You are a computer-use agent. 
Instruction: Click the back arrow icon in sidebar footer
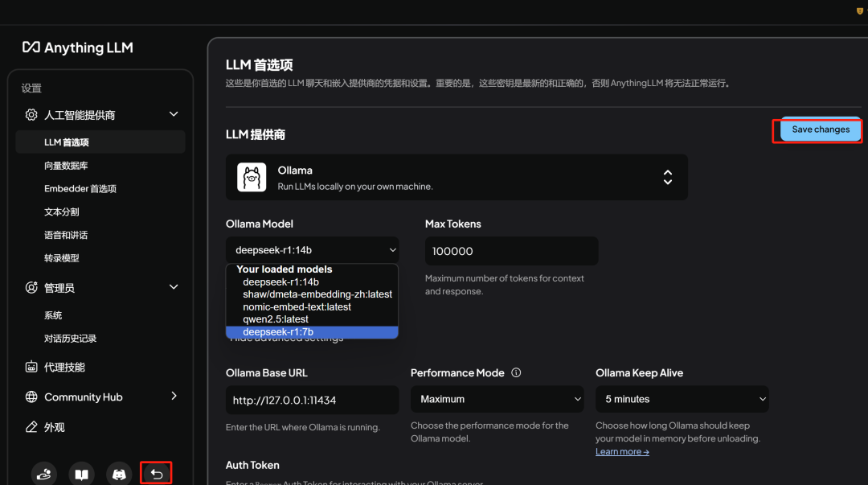pos(156,474)
